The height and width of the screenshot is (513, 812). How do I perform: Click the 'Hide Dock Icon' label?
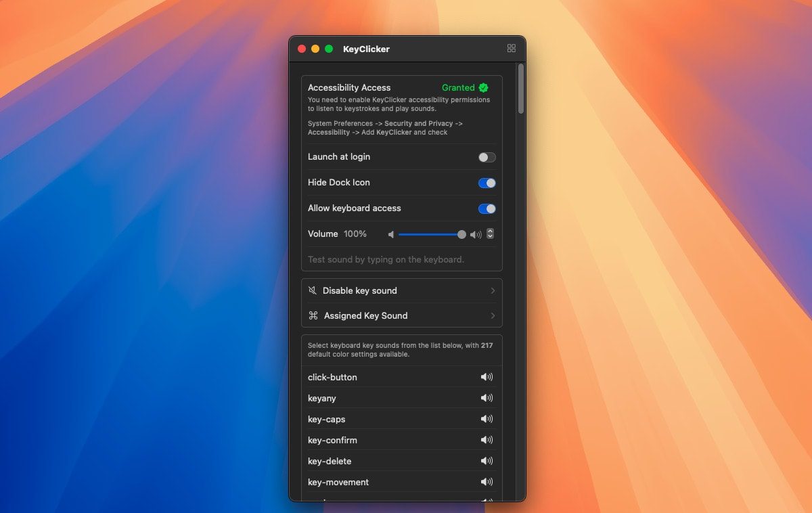339,182
